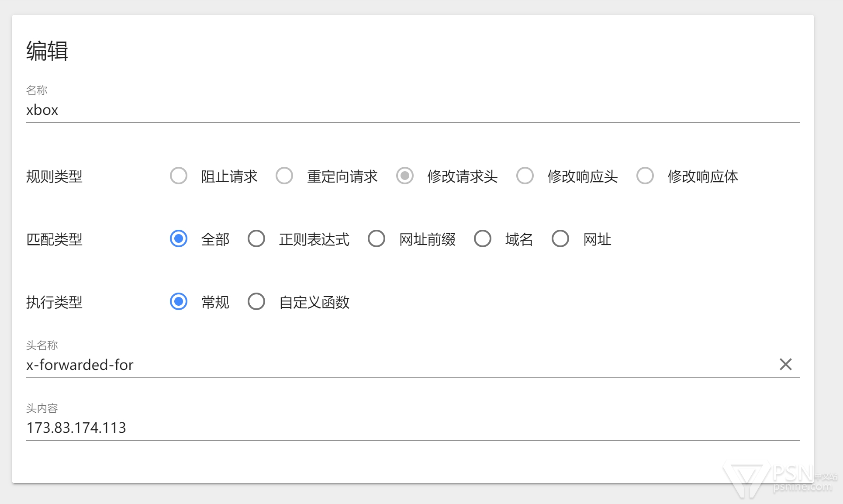Select the 阻止请求 rule type radio
Image resolution: width=843 pixels, height=504 pixels.
coord(179,176)
